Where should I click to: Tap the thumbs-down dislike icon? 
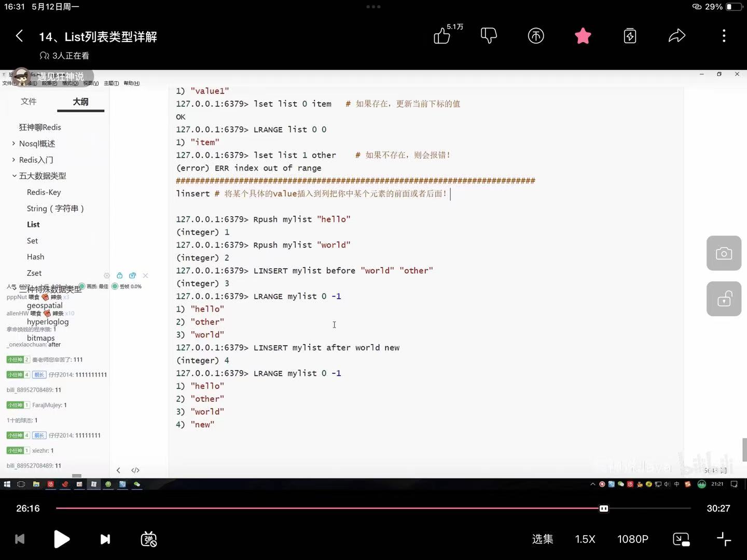489,35
